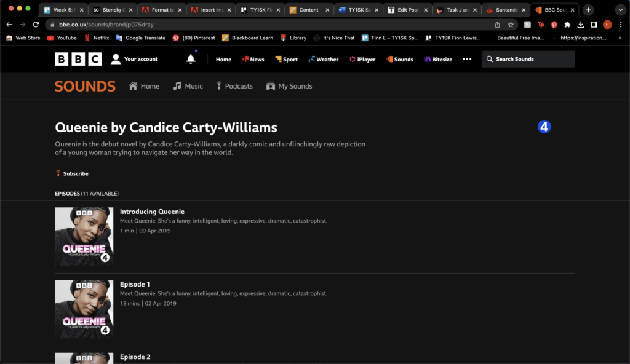This screenshot has height=364, width=630.
Task: Open a new browser tab
Action: click(x=588, y=10)
